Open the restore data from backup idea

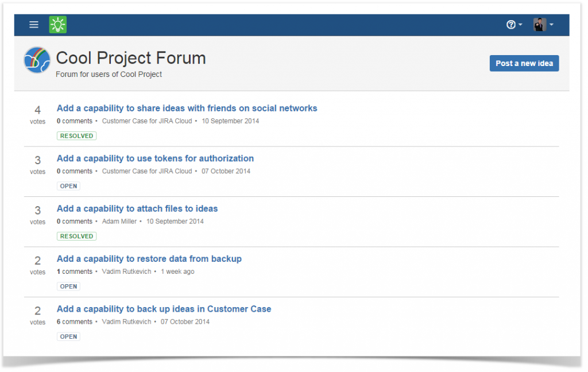click(x=149, y=259)
